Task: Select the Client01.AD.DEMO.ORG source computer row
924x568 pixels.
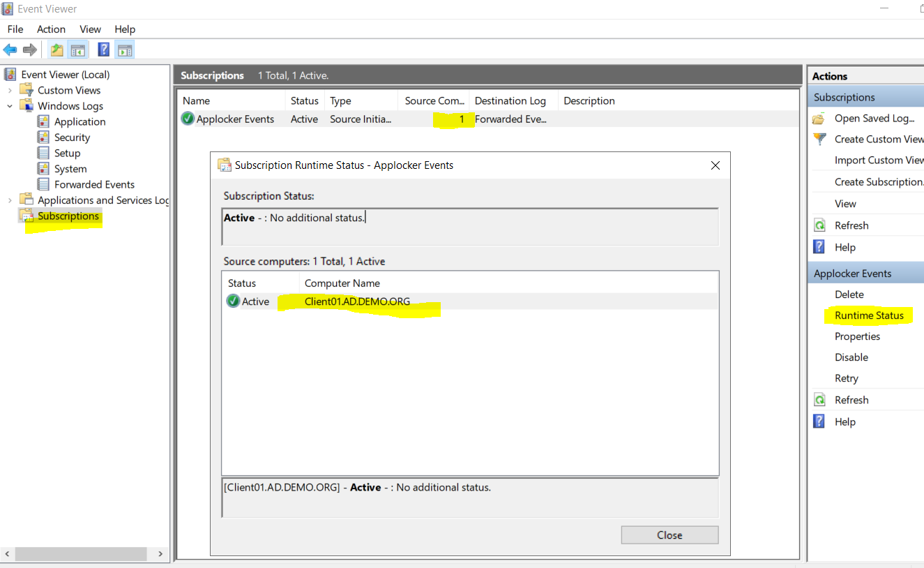Action: (x=470, y=301)
